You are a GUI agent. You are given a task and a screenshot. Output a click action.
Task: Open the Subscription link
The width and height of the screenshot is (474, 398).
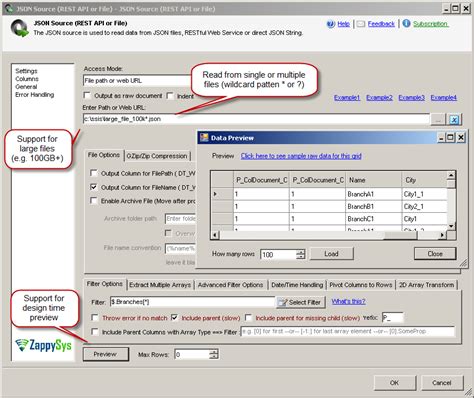pos(431,24)
